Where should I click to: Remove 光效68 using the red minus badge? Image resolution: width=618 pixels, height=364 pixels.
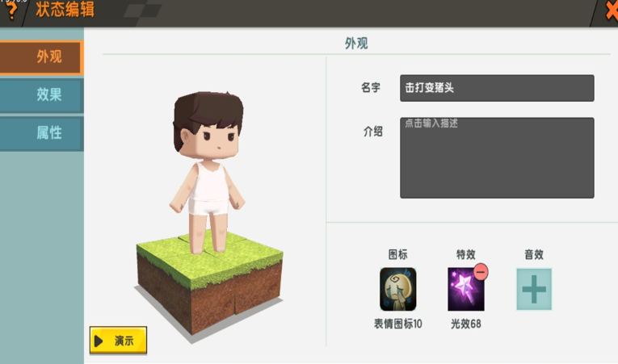point(481,272)
